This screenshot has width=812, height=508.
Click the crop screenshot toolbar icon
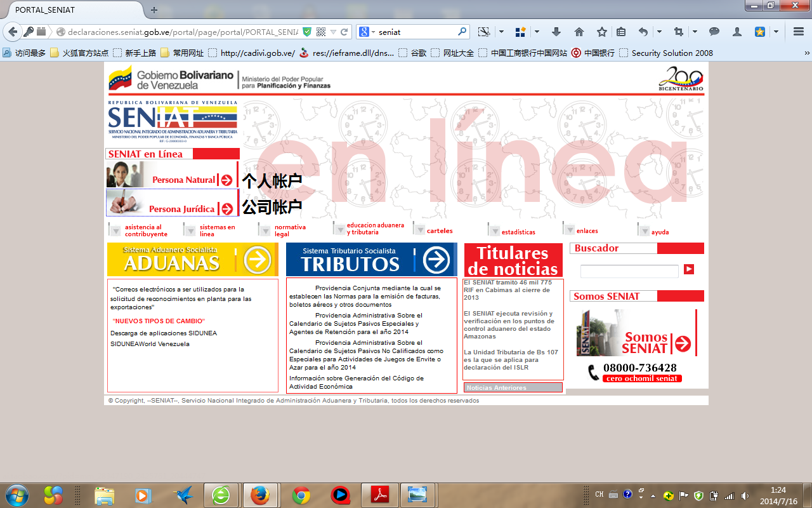tap(679, 32)
